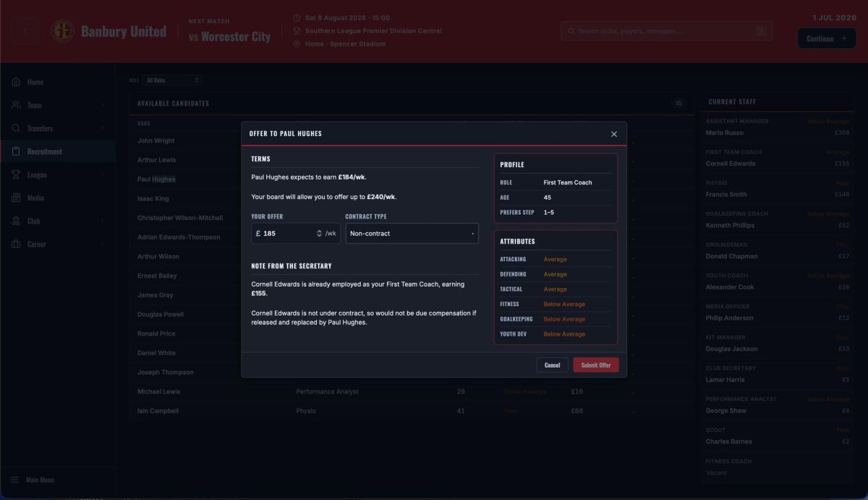Click the Club building icon

(x=16, y=221)
